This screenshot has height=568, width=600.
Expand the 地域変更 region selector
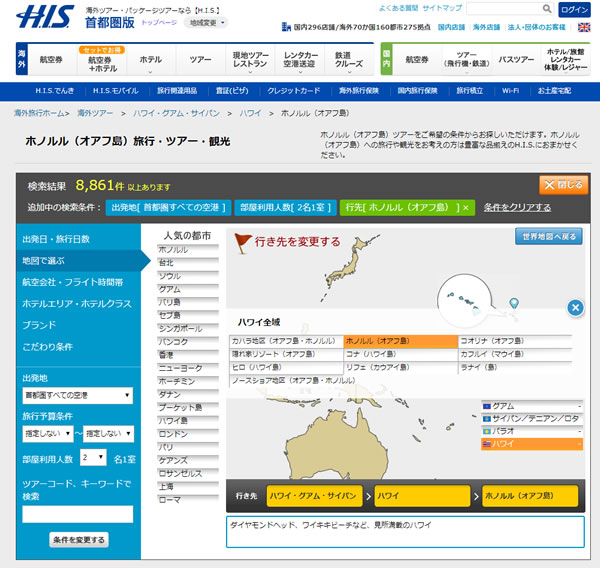(x=207, y=22)
